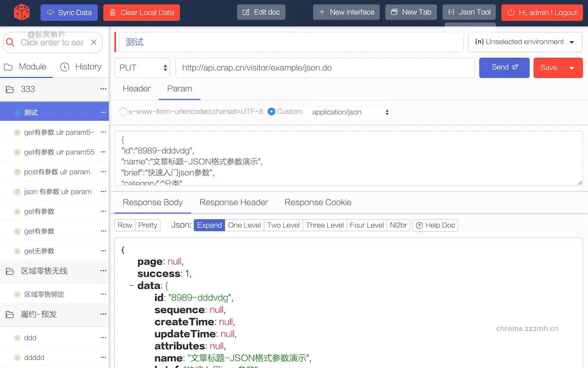The height and width of the screenshot is (368, 588).
Task: Select the x-www-form-urlencoded;charset=UTF-8 radio button
Action: coord(122,111)
